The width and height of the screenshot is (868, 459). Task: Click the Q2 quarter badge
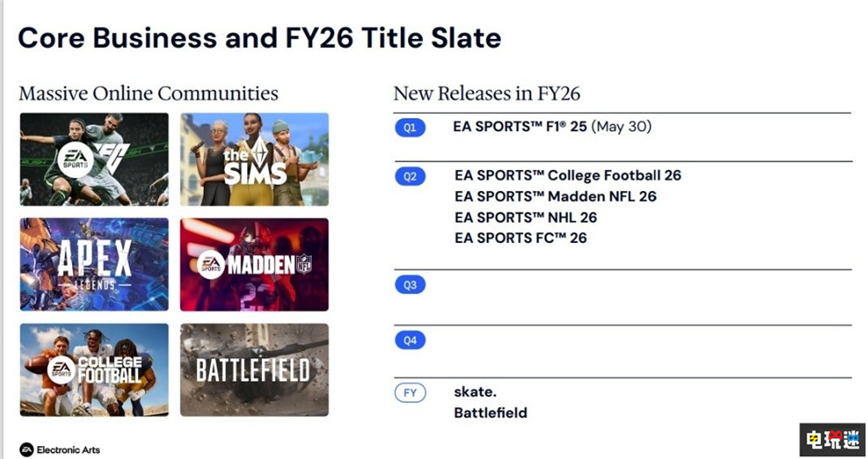(x=410, y=176)
